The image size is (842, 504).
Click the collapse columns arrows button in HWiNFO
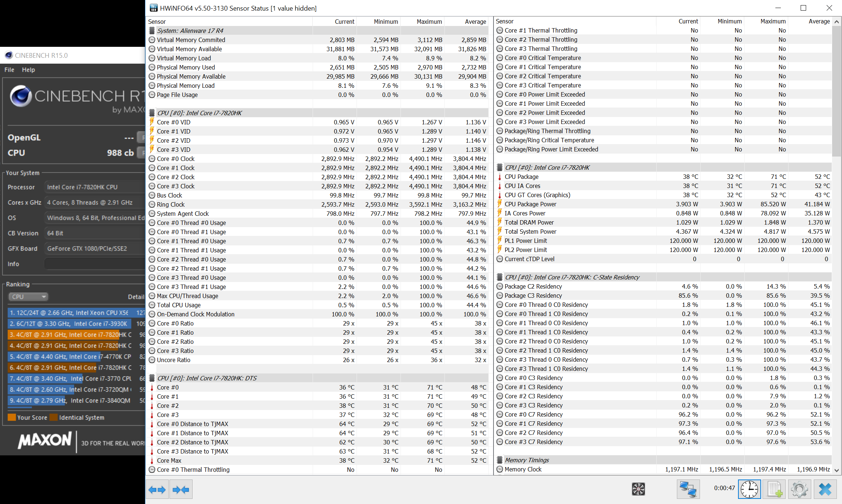pos(181,490)
